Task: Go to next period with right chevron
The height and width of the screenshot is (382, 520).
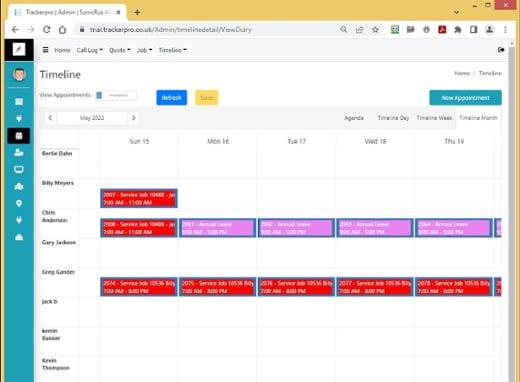Action: 134,118
